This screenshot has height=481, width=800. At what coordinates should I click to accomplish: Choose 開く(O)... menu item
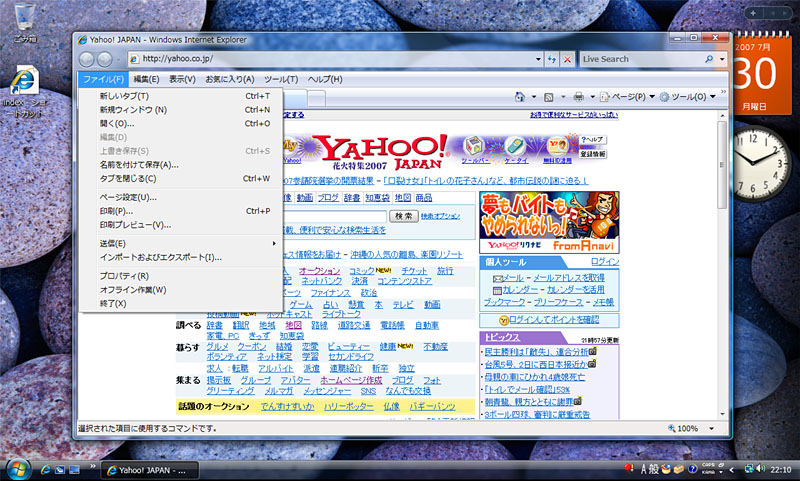click(x=181, y=123)
